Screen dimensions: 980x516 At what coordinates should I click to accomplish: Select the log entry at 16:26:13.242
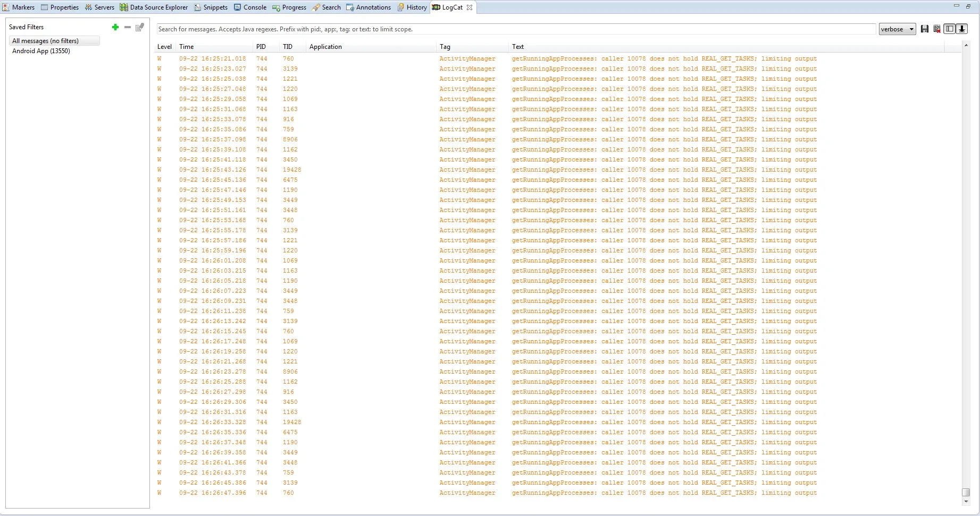[557, 322]
